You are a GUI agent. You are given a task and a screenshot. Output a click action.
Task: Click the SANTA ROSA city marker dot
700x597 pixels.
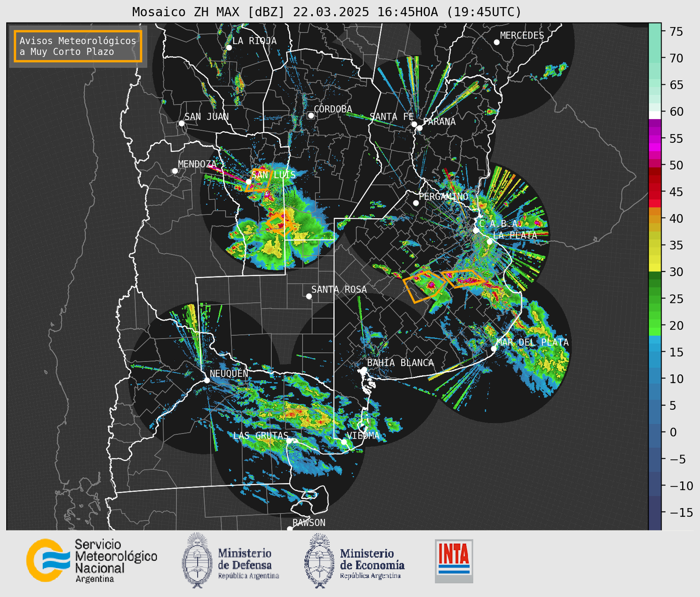(x=309, y=296)
